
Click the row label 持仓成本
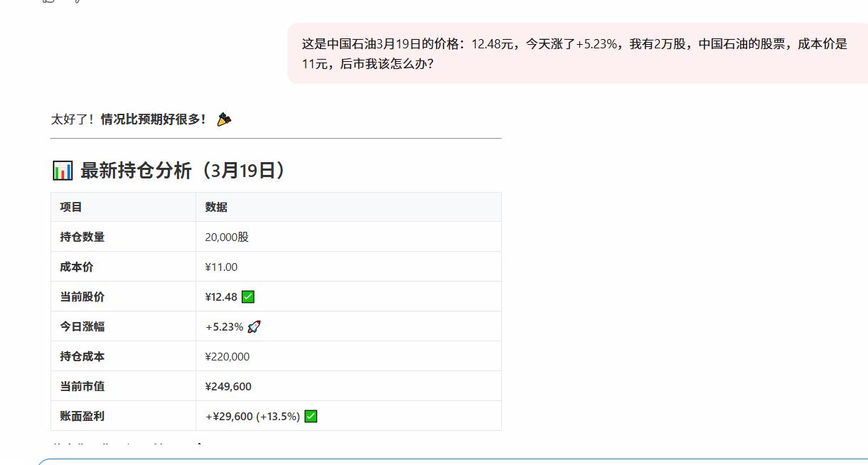click(x=82, y=356)
